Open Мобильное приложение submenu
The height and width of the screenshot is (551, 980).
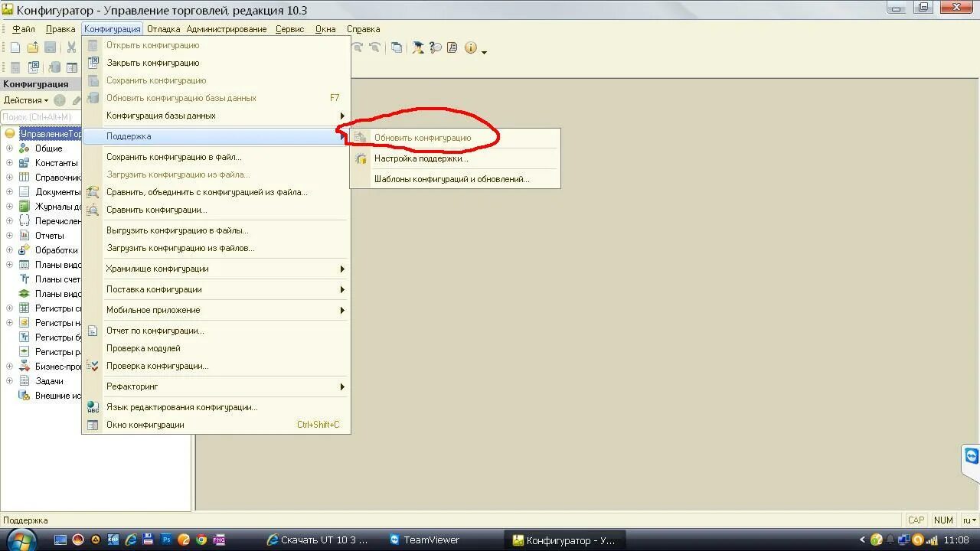[216, 310]
